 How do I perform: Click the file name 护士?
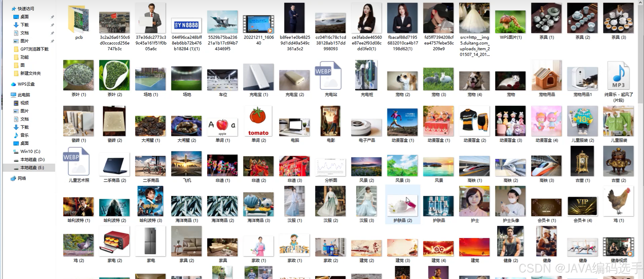click(475, 221)
